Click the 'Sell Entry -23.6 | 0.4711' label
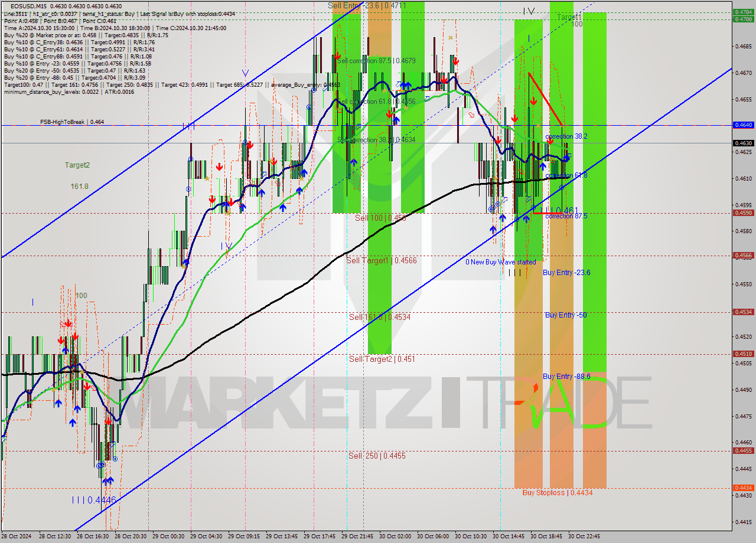This screenshot has width=756, height=543. tap(367, 5)
